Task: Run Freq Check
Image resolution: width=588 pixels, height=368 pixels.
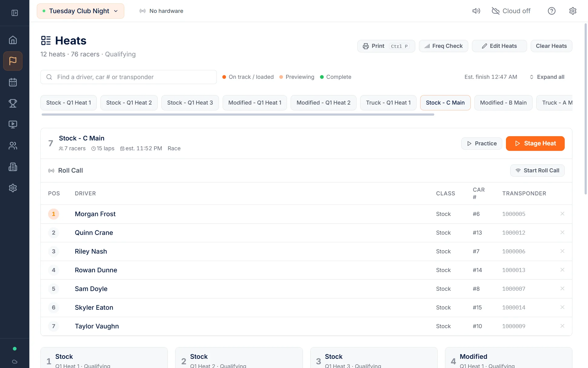Action: pyautogui.click(x=443, y=46)
